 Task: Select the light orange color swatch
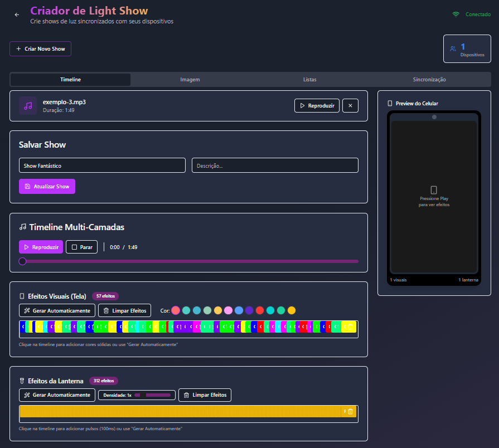pos(217,310)
